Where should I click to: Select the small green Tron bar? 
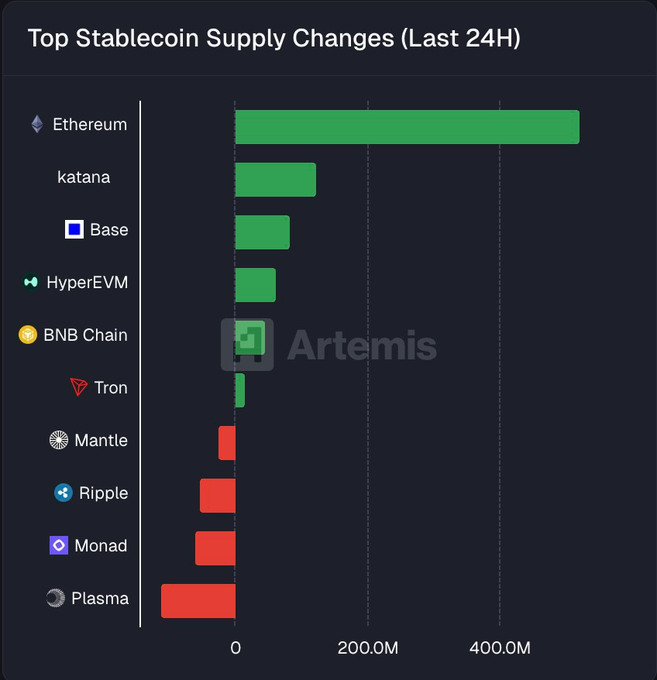tap(240, 390)
